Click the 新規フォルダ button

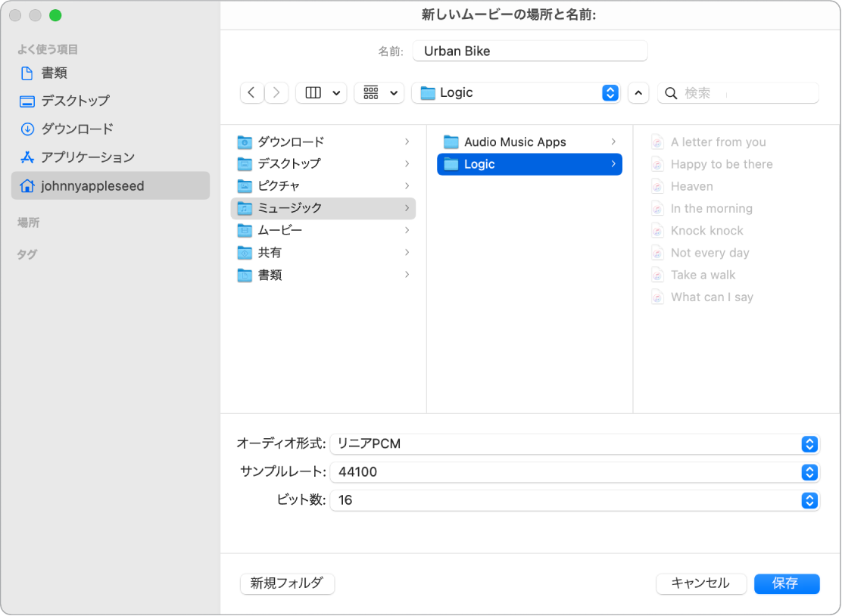click(287, 583)
